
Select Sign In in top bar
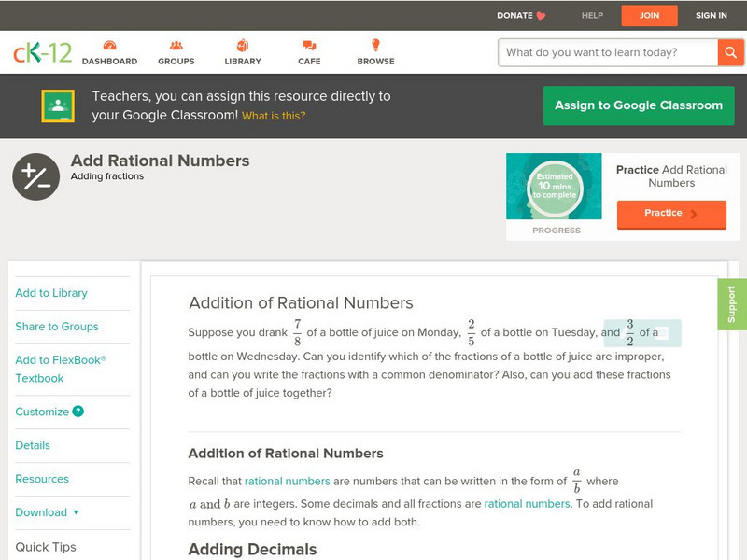711,15
